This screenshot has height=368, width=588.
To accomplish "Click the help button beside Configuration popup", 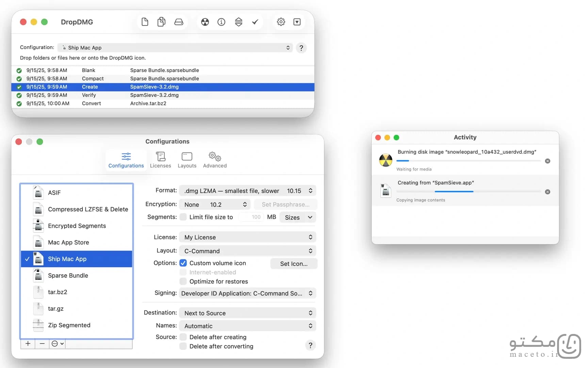I will [301, 48].
